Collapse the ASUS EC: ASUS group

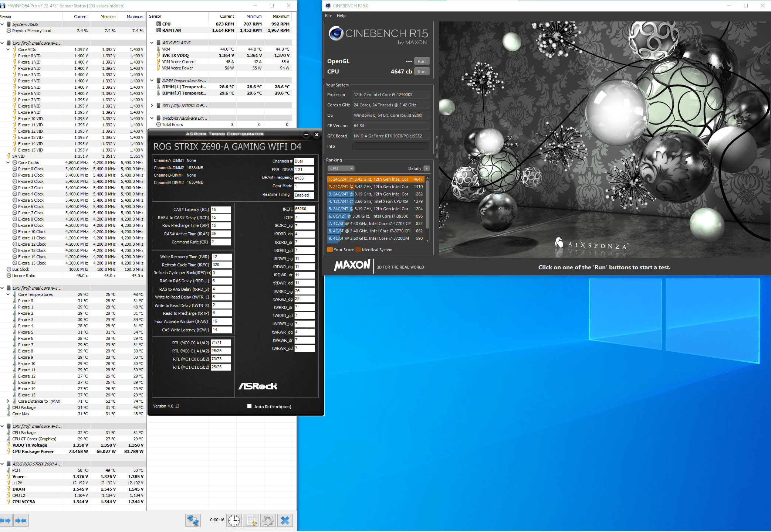pos(152,43)
